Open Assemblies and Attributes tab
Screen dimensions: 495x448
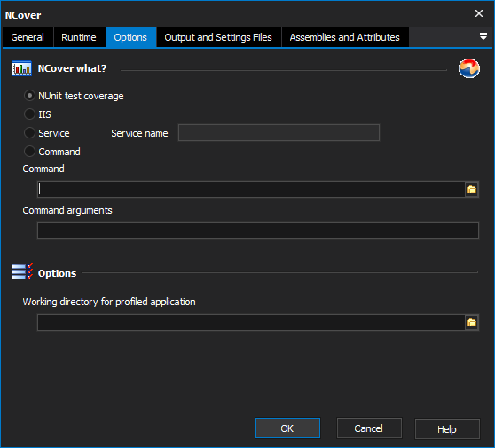(x=345, y=37)
